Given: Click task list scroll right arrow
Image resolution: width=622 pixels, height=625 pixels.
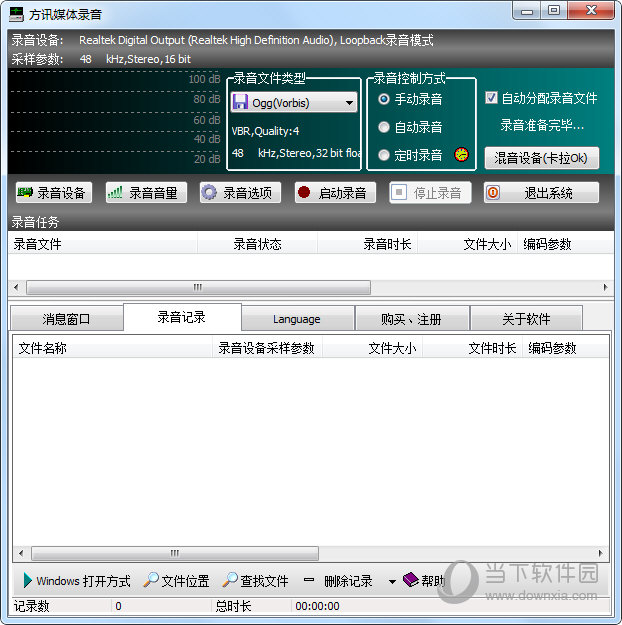Looking at the screenshot, I should (606, 287).
